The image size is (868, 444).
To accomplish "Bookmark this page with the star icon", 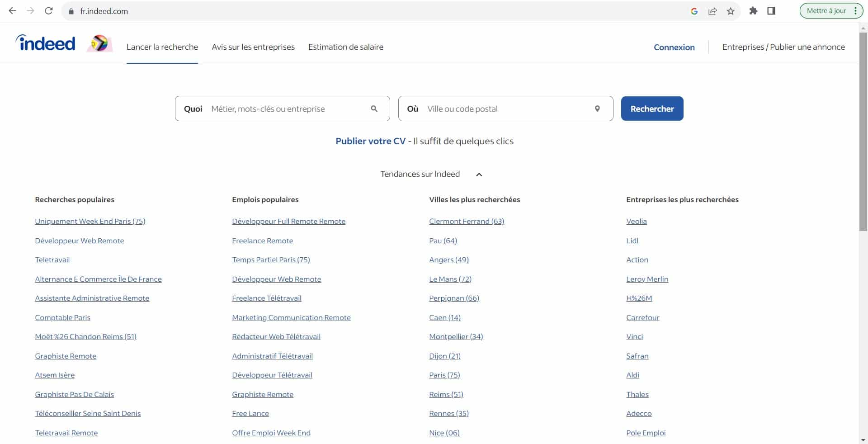I will point(731,11).
